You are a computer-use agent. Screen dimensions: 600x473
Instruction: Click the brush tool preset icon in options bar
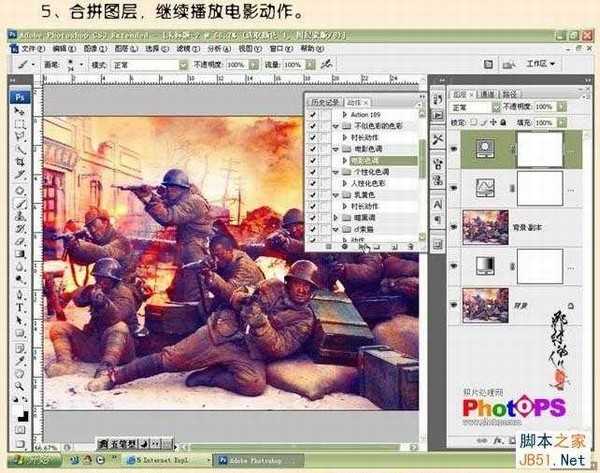point(20,63)
